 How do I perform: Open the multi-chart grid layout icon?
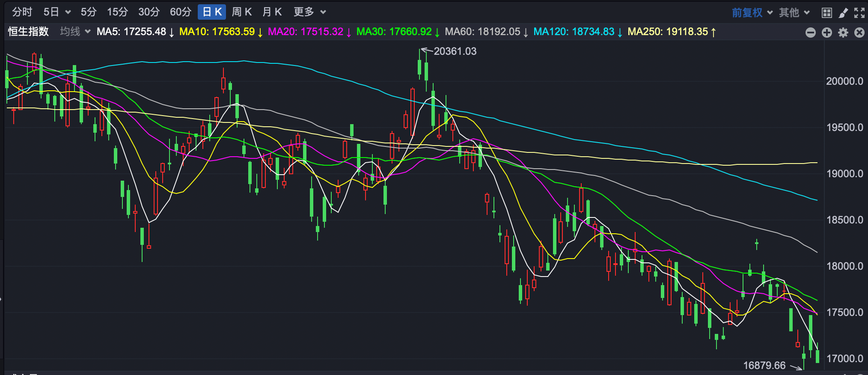(x=826, y=13)
